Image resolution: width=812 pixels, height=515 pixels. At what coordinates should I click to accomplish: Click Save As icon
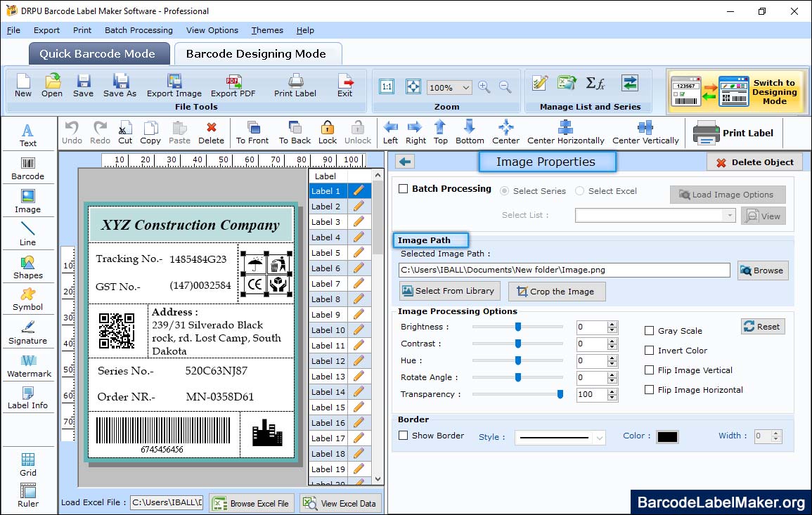[x=120, y=86]
